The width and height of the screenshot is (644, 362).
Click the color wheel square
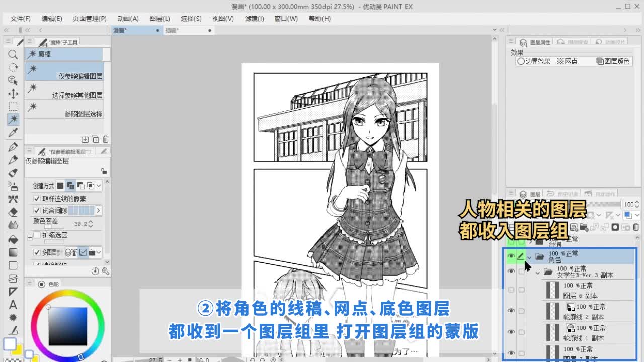tap(67, 326)
